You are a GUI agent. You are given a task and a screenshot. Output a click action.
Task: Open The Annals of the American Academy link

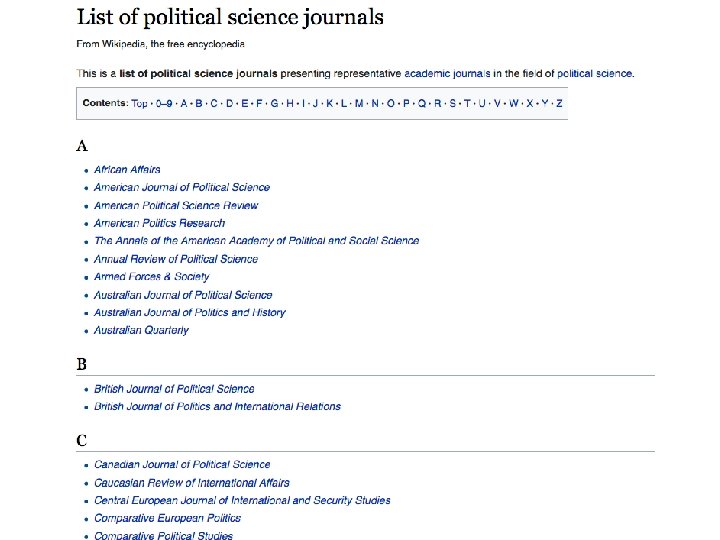(x=256, y=241)
